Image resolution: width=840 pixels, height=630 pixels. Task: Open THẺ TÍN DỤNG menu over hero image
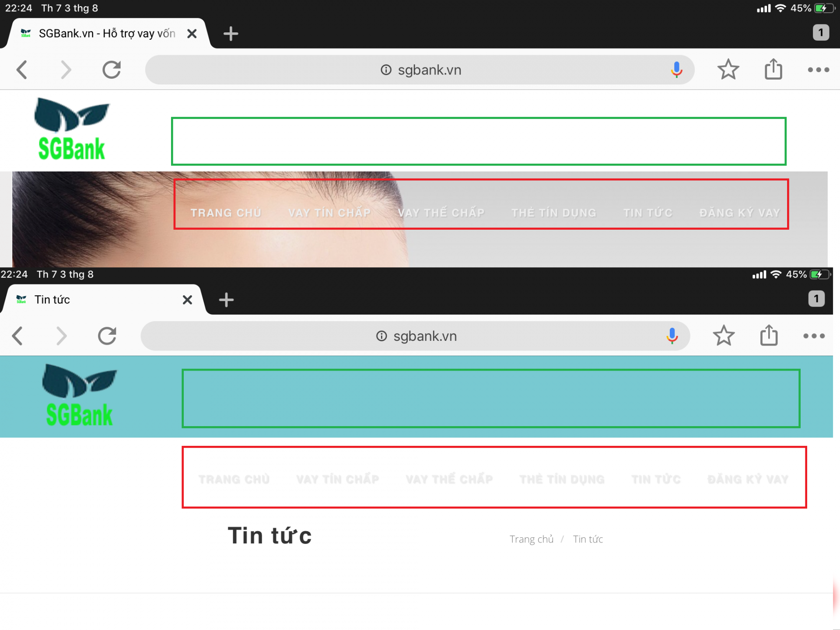click(x=554, y=213)
